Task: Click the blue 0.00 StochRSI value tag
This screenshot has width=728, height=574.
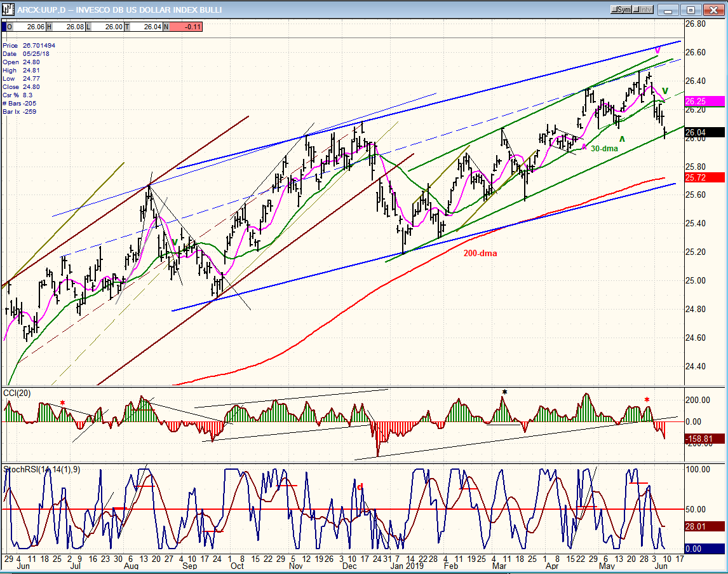Action: click(x=705, y=549)
